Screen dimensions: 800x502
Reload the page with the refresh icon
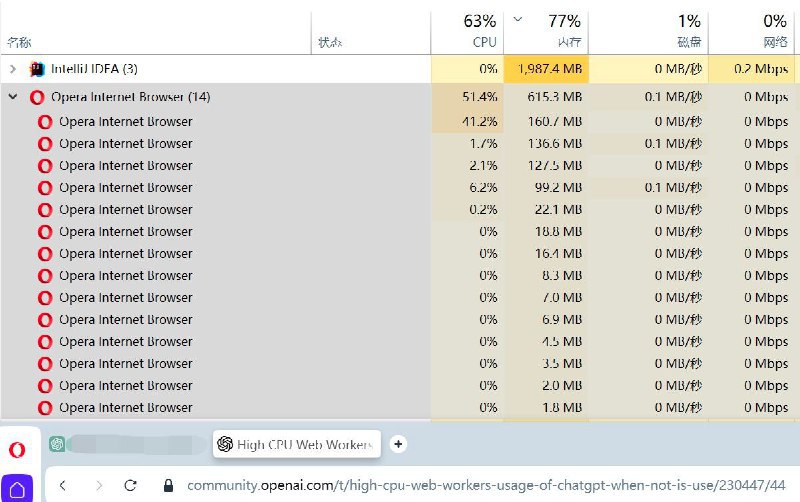click(x=130, y=485)
